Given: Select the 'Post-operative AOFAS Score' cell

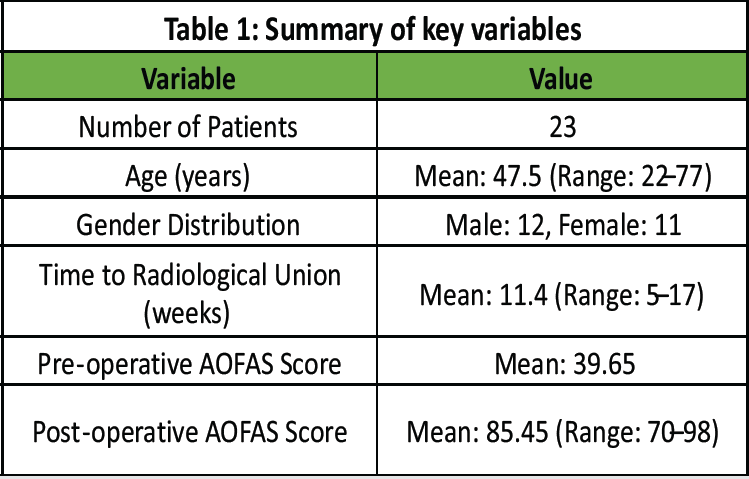Looking at the screenshot, I should [x=190, y=434].
